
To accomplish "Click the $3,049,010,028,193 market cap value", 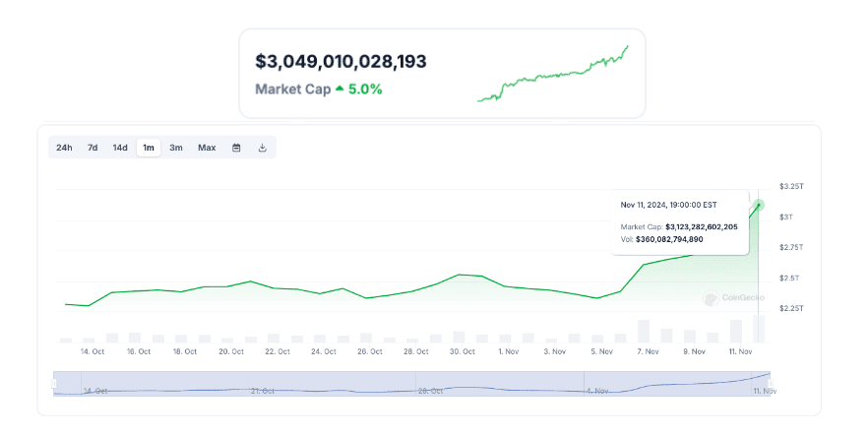I will tap(341, 62).
